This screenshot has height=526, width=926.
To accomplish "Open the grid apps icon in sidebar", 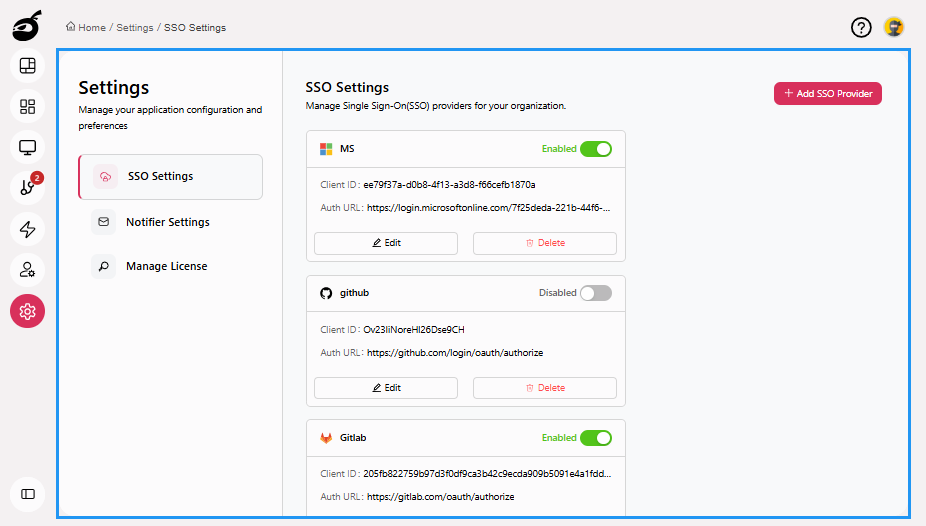I will coord(27,106).
